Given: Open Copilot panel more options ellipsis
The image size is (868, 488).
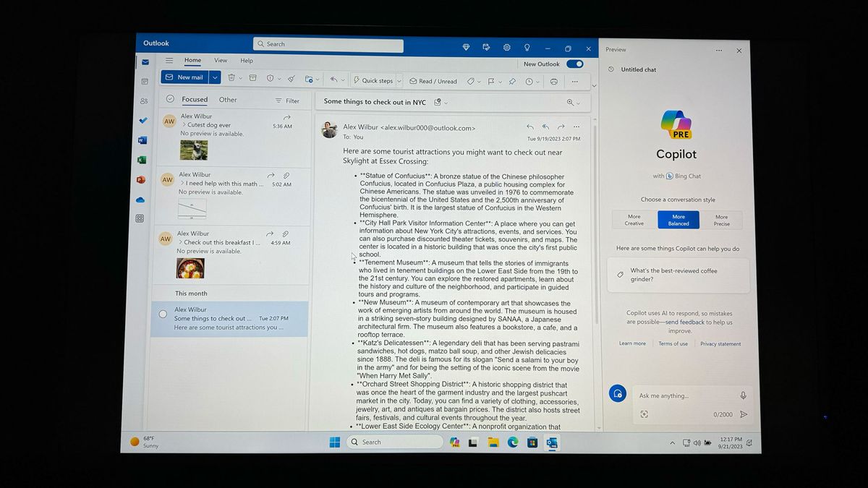Looking at the screenshot, I should [x=718, y=51].
